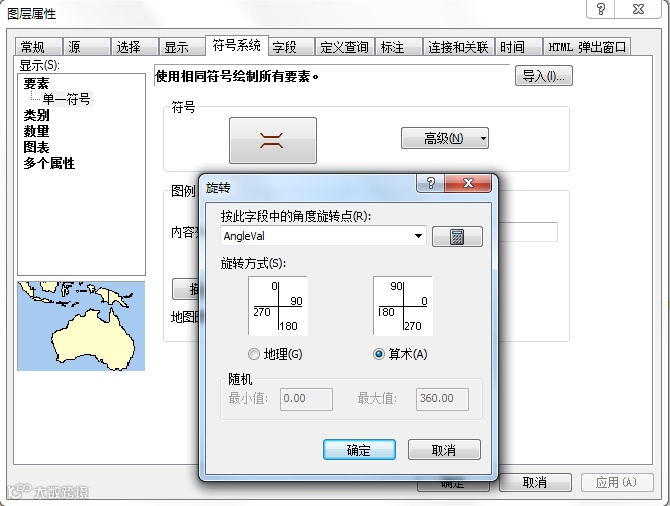The height and width of the screenshot is (506, 670).
Task: Click the help icon of 图层属性 window
Action: (601, 9)
